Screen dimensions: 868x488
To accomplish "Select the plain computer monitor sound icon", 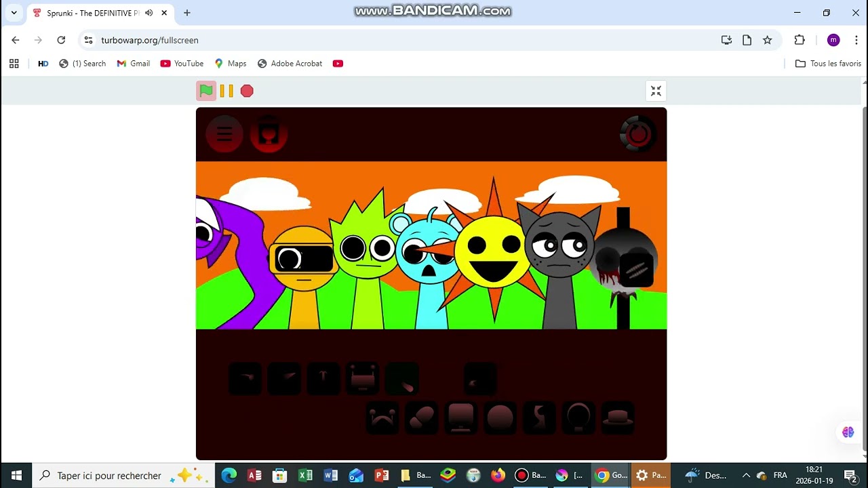I will pyautogui.click(x=461, y=418).
